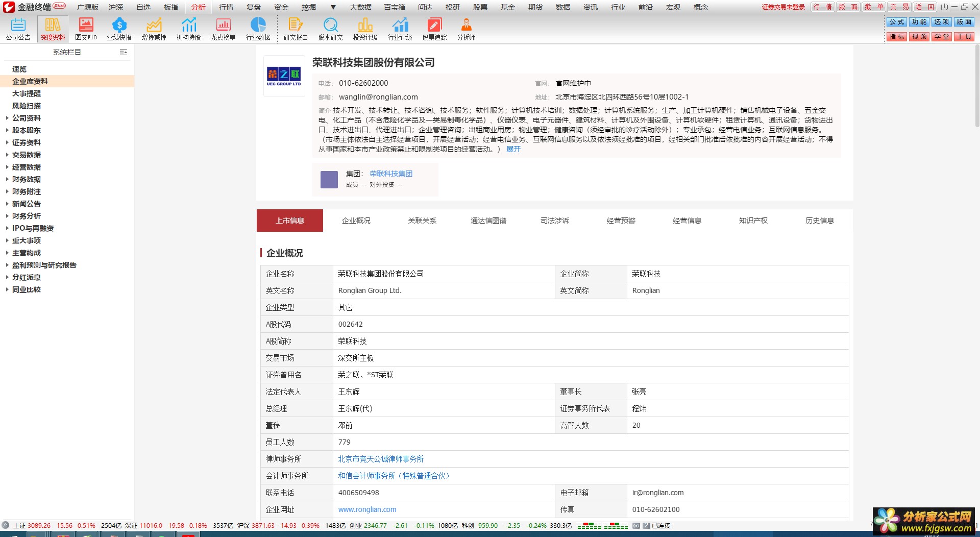980x537 pixels.
Task: Open the 增持减持 toolbar icon
Action: 154,29
